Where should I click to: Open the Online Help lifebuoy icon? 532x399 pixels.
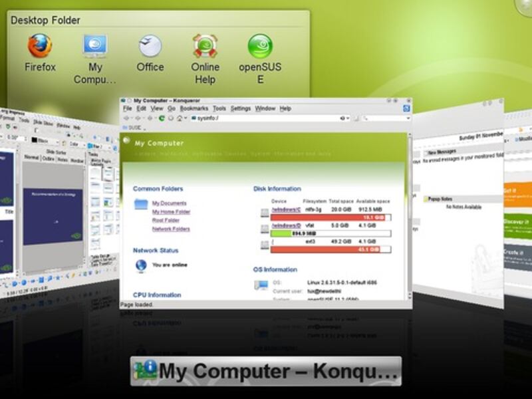(x=205, y=47)
